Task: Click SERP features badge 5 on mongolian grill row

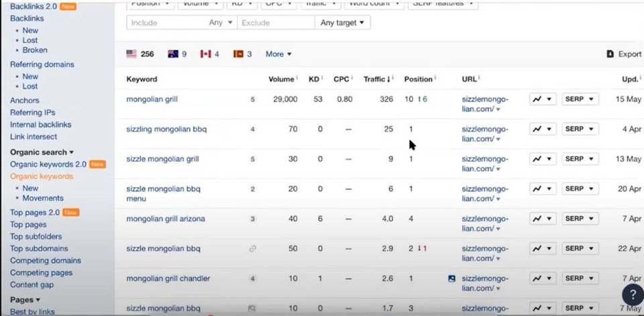Action: click(x=253, y=99)
